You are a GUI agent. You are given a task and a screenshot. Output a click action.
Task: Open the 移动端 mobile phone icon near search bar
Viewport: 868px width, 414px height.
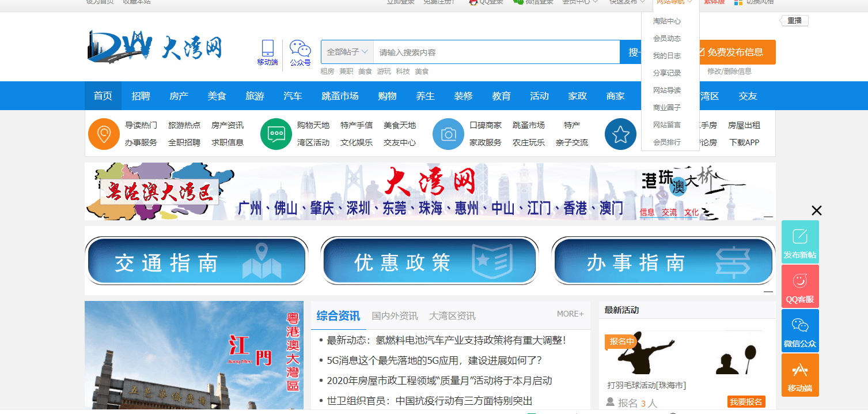coord(267,49)
